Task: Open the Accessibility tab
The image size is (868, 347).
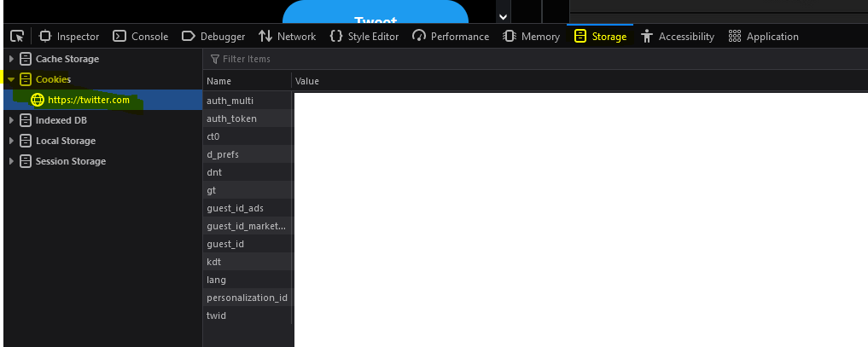Action: point(678,37)
